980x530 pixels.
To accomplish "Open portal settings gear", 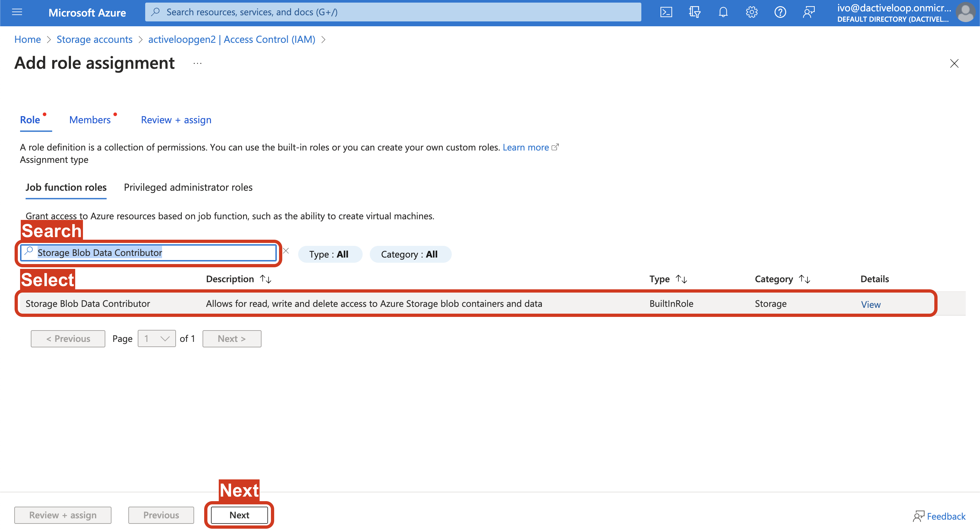I will point(751,12).
